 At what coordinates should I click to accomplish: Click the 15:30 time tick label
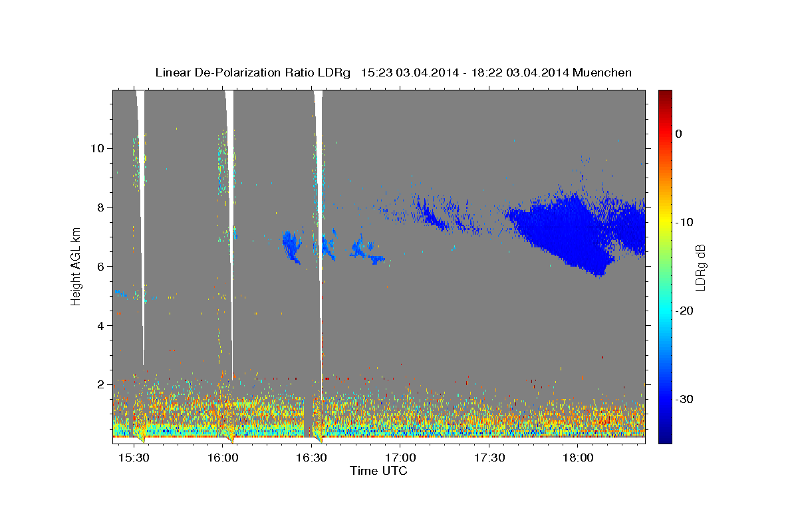[134, 458]
